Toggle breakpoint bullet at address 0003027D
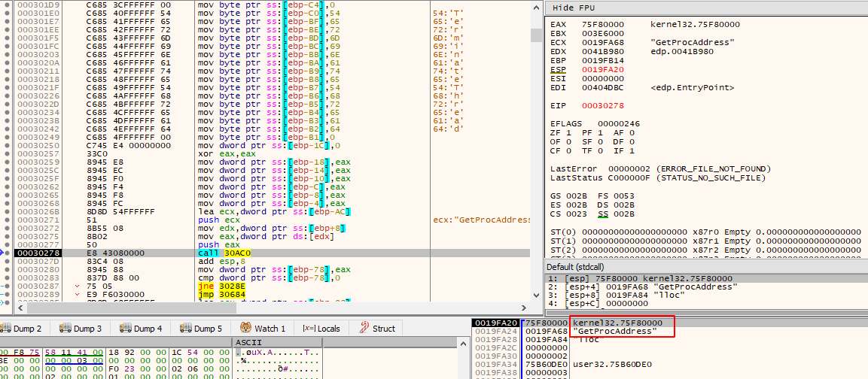This screenshot has height=379, width=868. pyautogui.click(x=6, y=261)
